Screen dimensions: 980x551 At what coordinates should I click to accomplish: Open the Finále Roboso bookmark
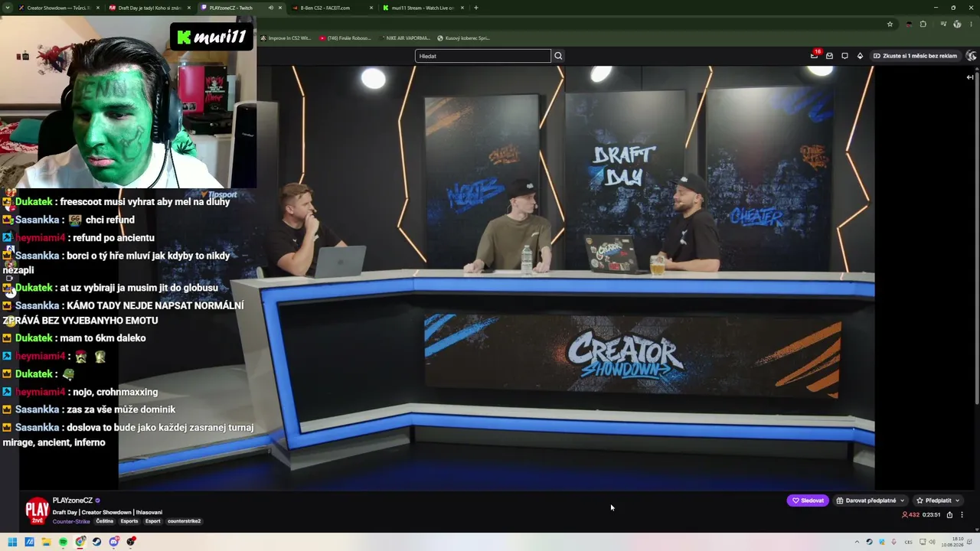click(x=345, y=37)
